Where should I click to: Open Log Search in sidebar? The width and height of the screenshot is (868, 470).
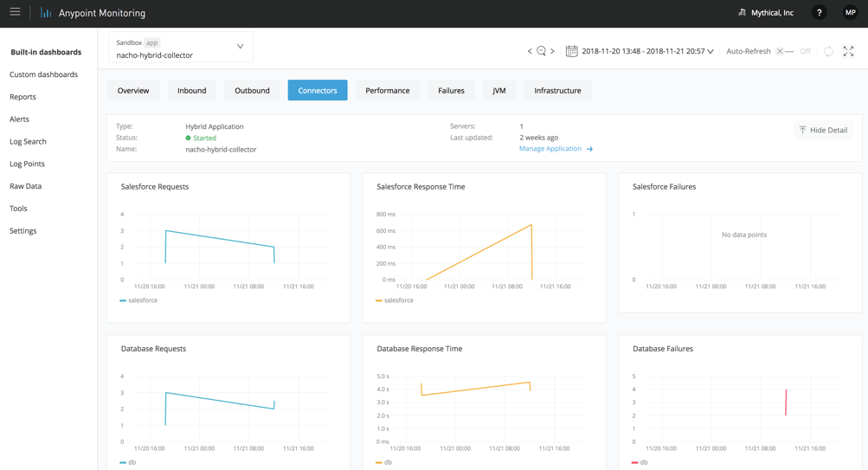(28, 141)
